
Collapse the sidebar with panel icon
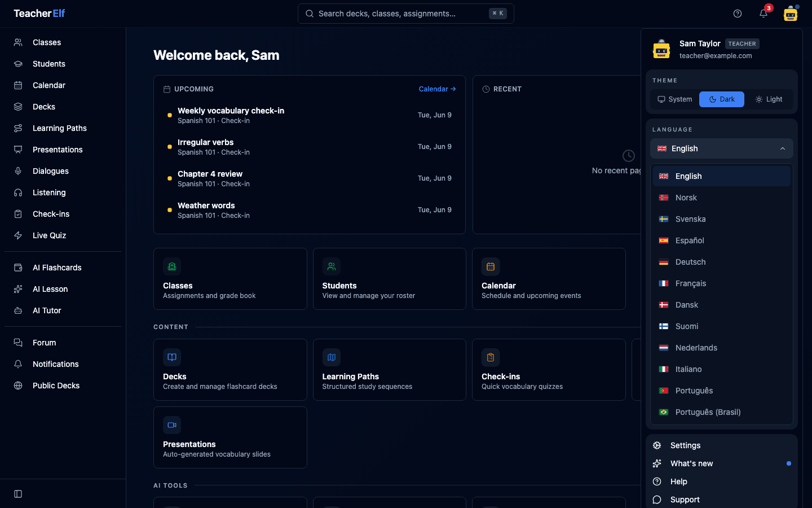[x=18, y=494]
